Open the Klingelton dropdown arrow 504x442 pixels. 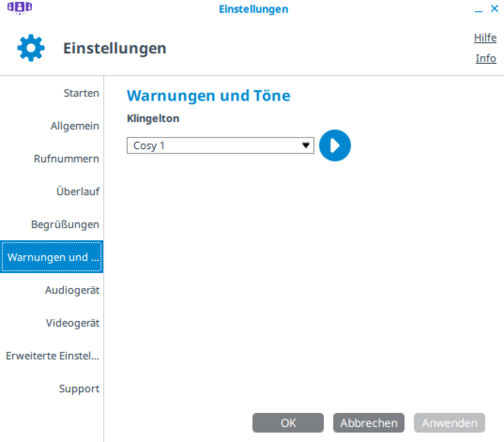pyautogui.click(x=306, y=145)
